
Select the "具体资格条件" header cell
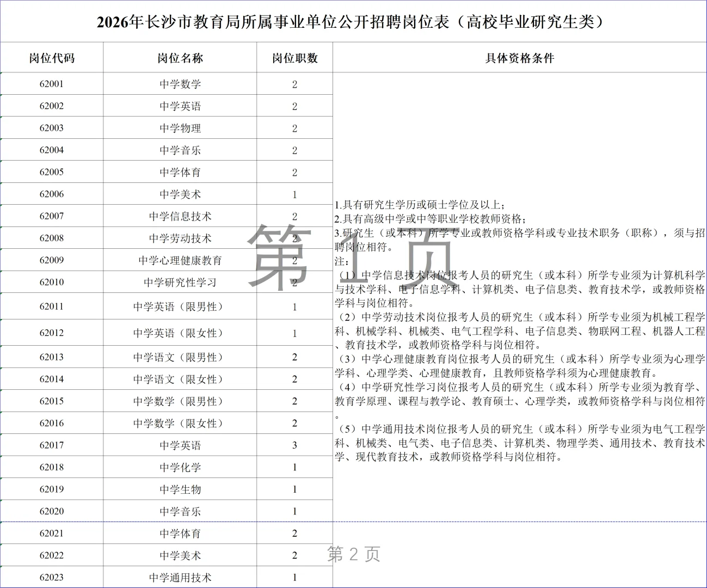(520, 58)
